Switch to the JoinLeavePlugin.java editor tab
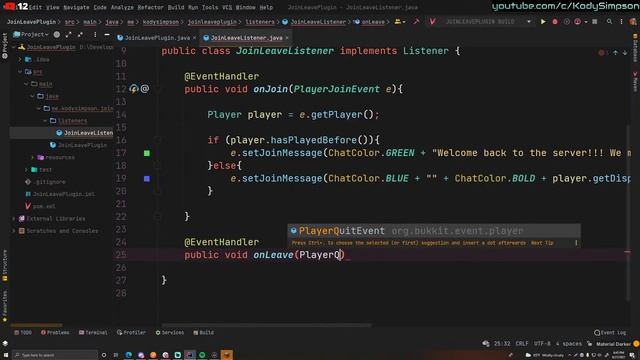 (x=157, y=38)
